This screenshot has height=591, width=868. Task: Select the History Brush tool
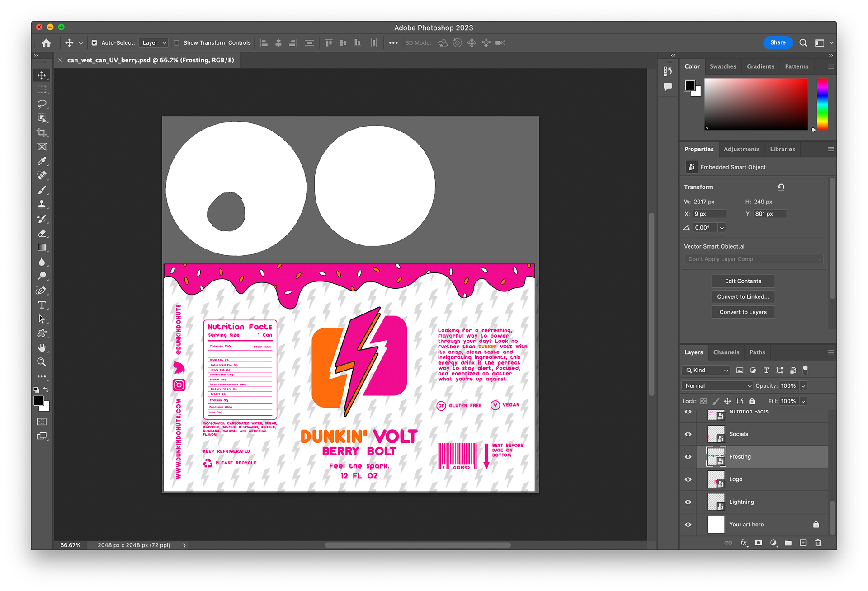(x=42, y=219)
